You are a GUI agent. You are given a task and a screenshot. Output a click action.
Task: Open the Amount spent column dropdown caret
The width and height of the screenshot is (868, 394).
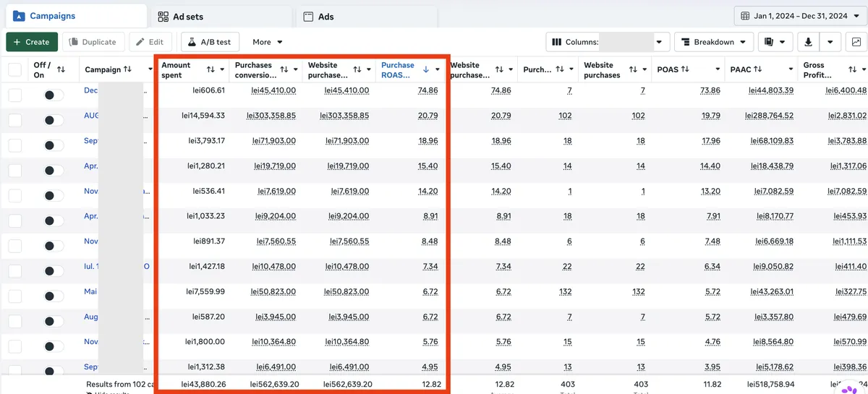point(222,69)
